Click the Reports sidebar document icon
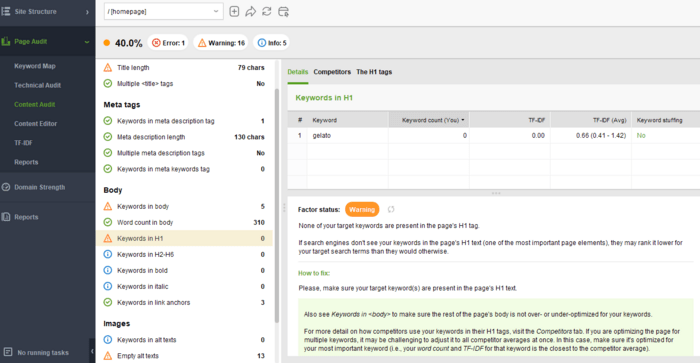 click(6, 217)
